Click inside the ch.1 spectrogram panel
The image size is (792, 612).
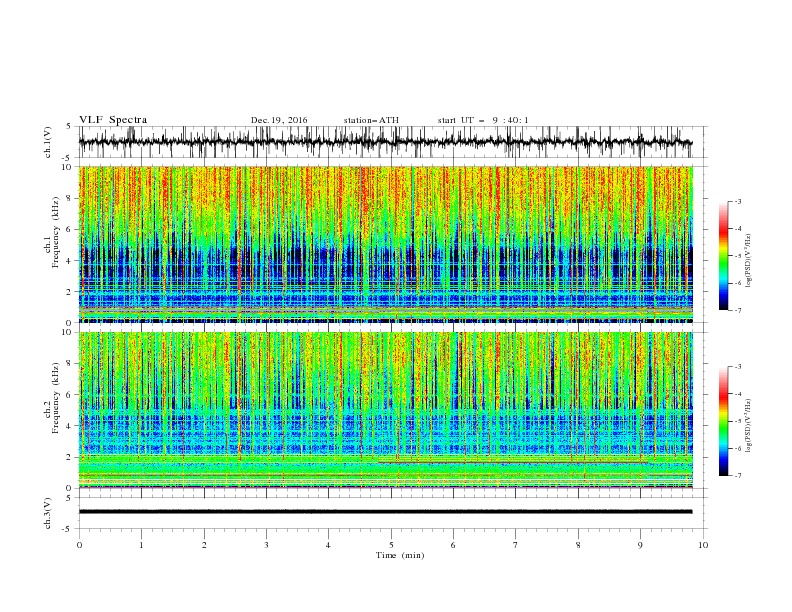pos(386,244)
